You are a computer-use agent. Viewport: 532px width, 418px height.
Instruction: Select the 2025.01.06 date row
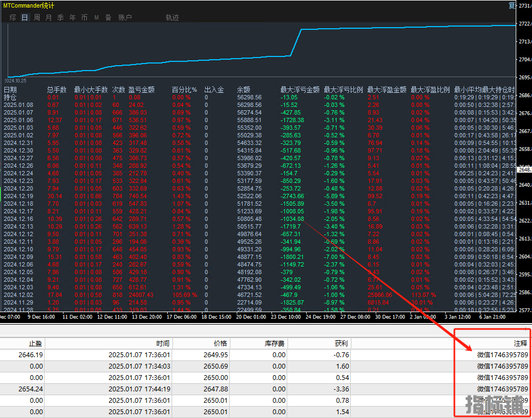click(18, 120)
